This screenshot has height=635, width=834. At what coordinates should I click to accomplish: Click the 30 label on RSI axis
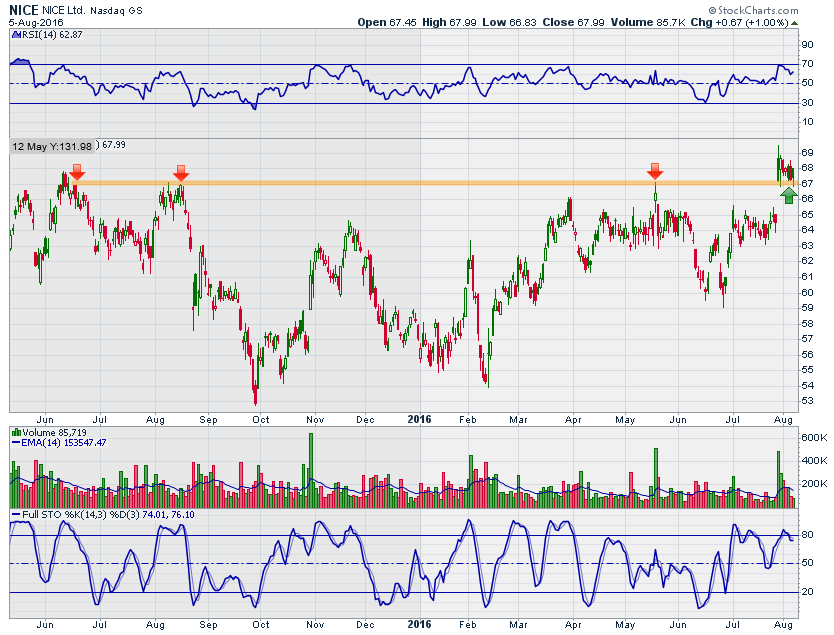pyautogui.click(x=807, y=103)
